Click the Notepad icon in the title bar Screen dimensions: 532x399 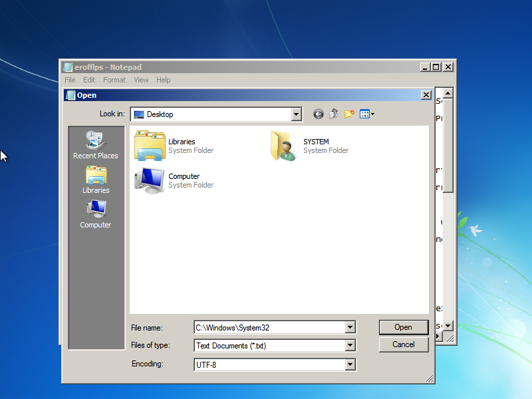(67, 66)
